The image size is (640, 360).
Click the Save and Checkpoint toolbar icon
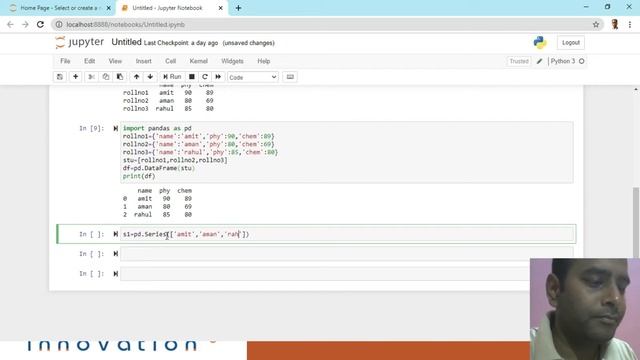click(x=60, y=77)
